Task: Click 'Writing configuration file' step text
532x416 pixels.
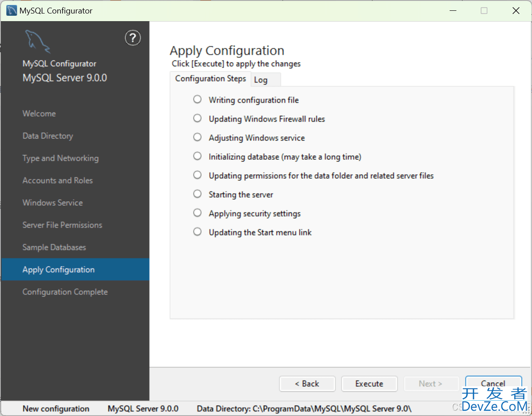Action: [254, 100]
